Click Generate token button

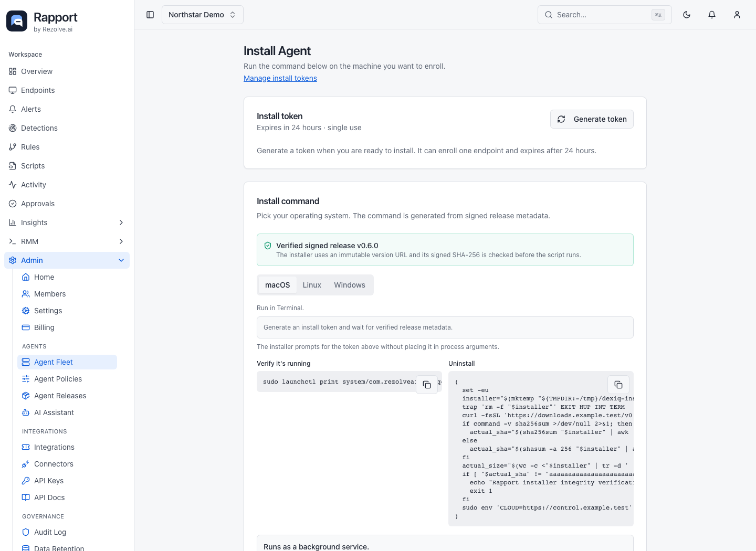click(x=592, y=119)
